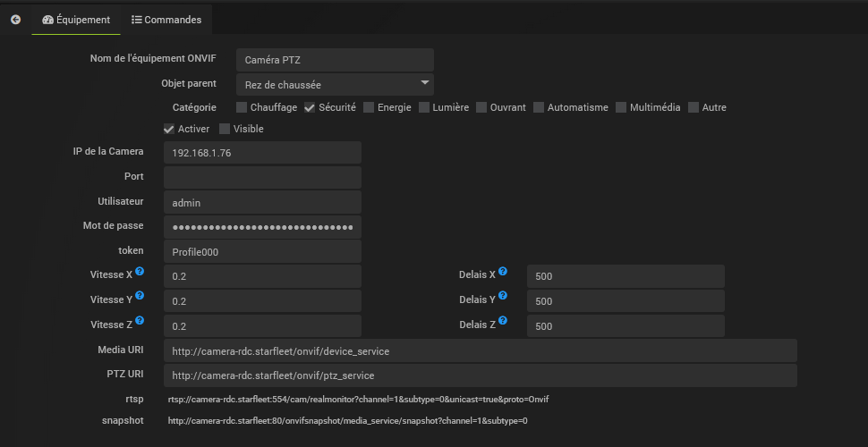Click the Delais Y input field

pos(625,301)
